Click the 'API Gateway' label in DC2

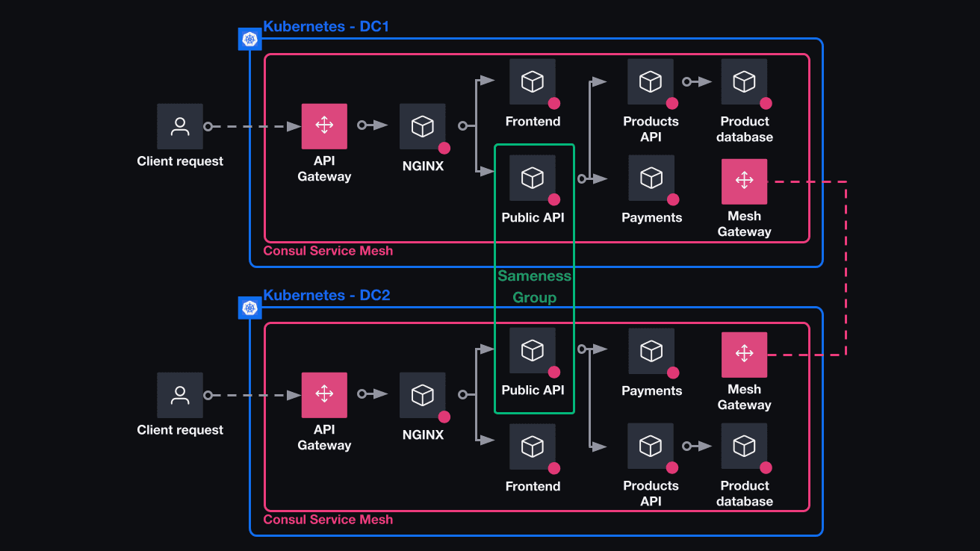pos(324,438)
